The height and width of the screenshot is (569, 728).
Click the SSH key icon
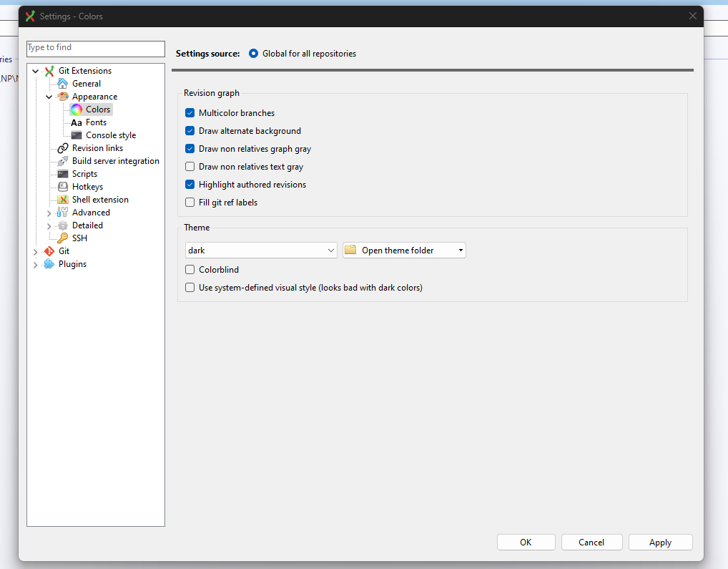point(63,238)
